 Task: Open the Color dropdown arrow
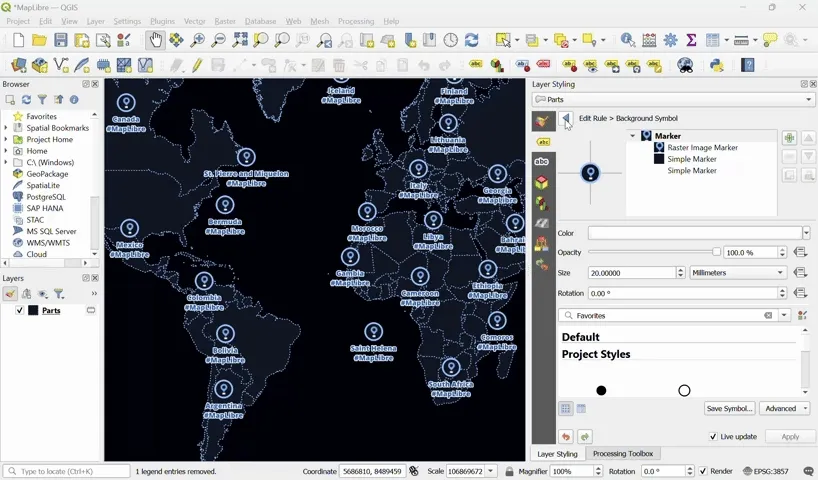(x=807, y=233)
